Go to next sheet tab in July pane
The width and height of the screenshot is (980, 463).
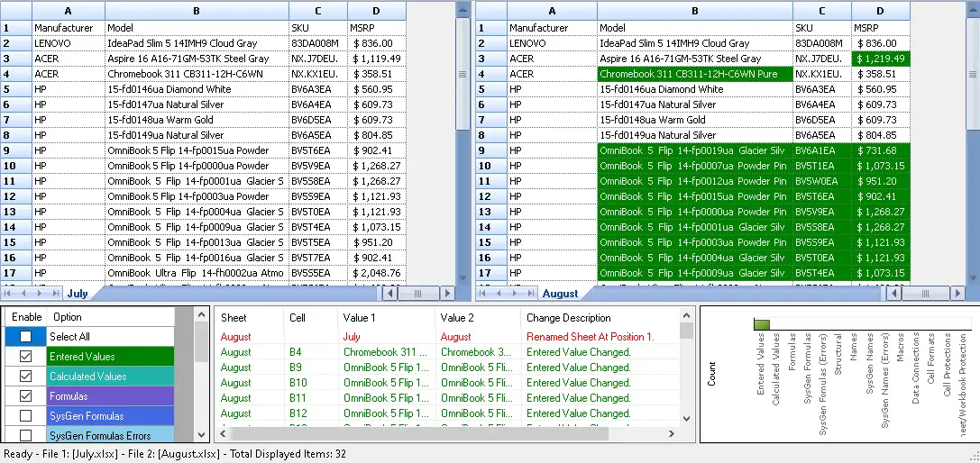[38, 293]
